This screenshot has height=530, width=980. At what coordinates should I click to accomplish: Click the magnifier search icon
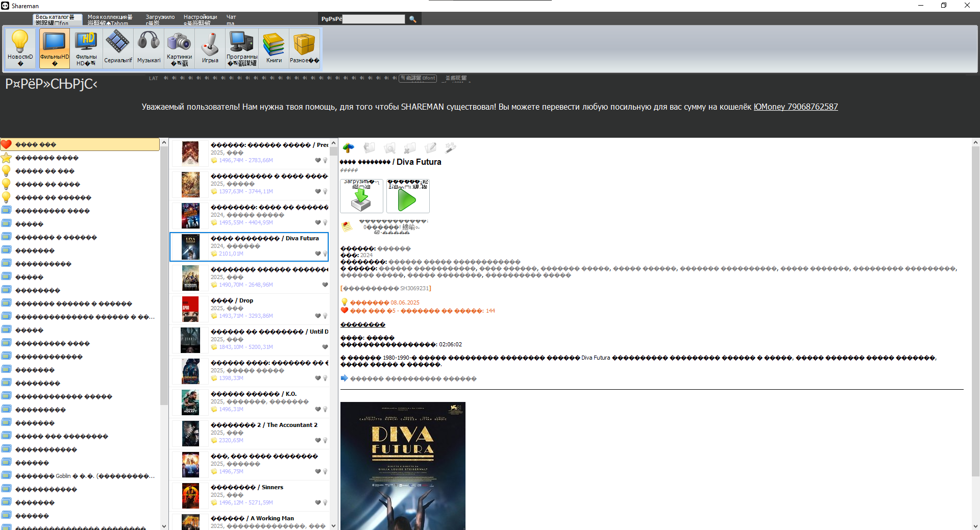coord(413,19)
